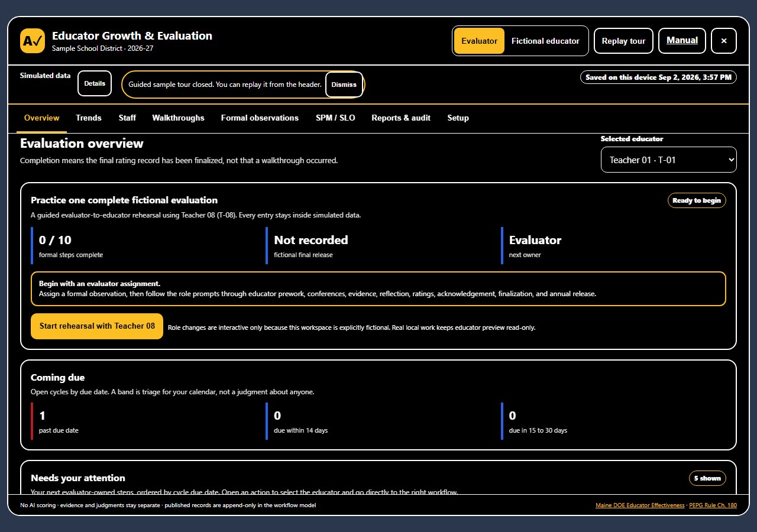Viewport: 757px width, 532px height.
Task: Open the Walkthroughs tab
Action: pyautogui.click(x=178, y=118)
